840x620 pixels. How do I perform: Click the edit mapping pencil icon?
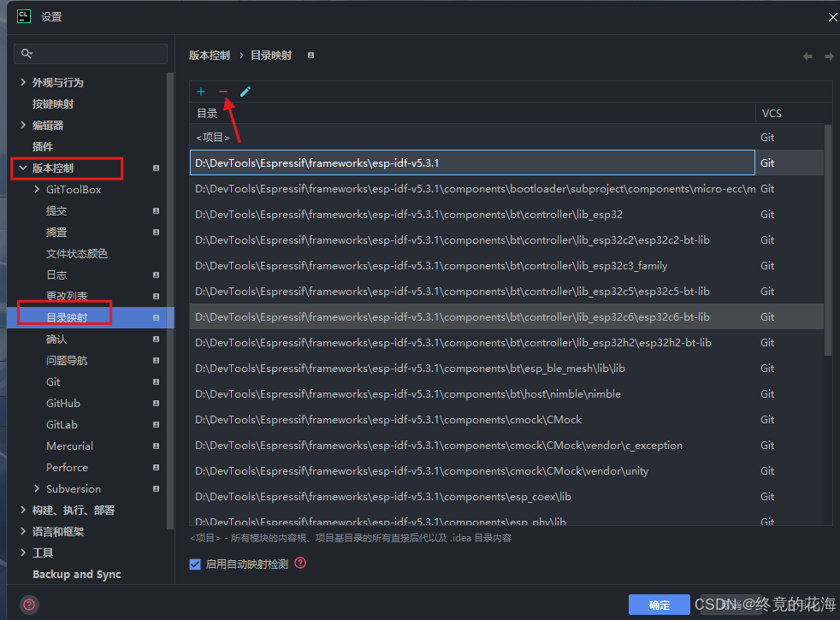tap(245, 92)
